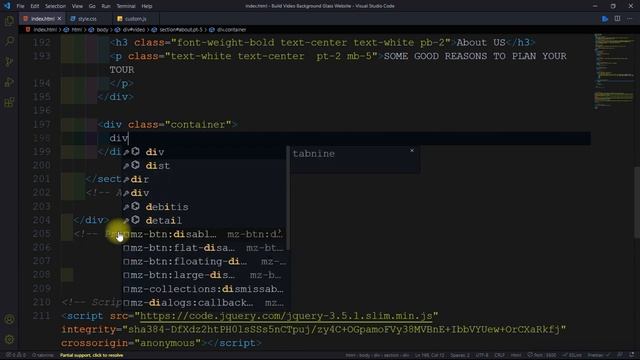Open the Manage settings gear

(x=9, y=339)
